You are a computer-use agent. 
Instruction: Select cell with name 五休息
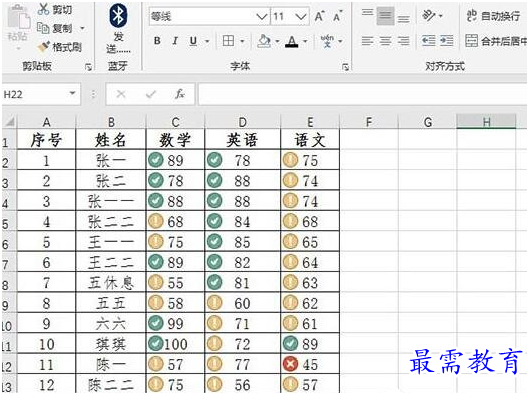point(111,283)
